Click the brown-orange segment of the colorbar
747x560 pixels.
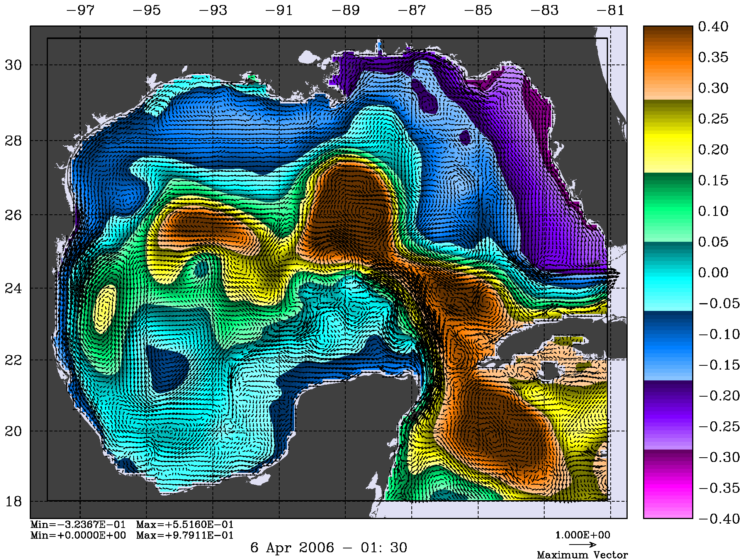click(x=668, y=63)
